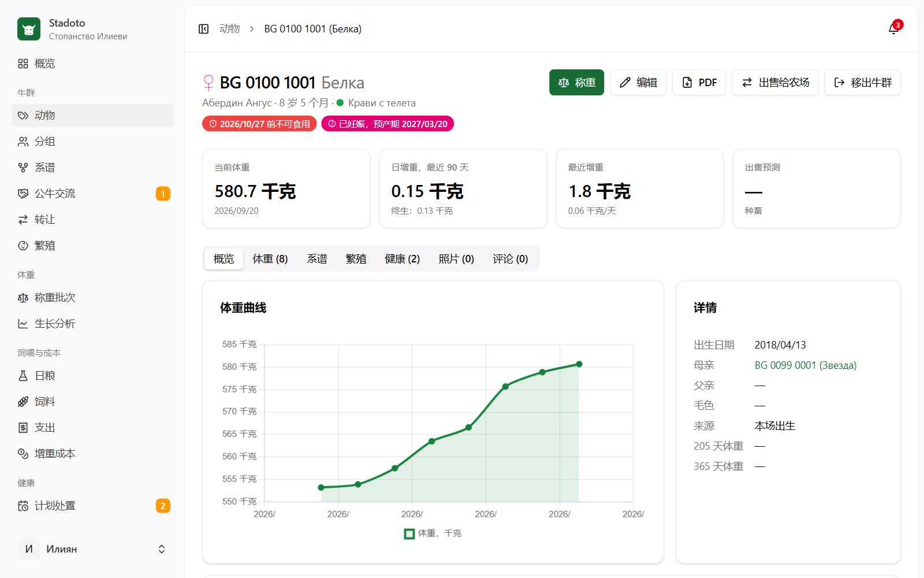Open the Stadoto farm switcher
This screenshot has width=924, height=578.
point(92,29)
